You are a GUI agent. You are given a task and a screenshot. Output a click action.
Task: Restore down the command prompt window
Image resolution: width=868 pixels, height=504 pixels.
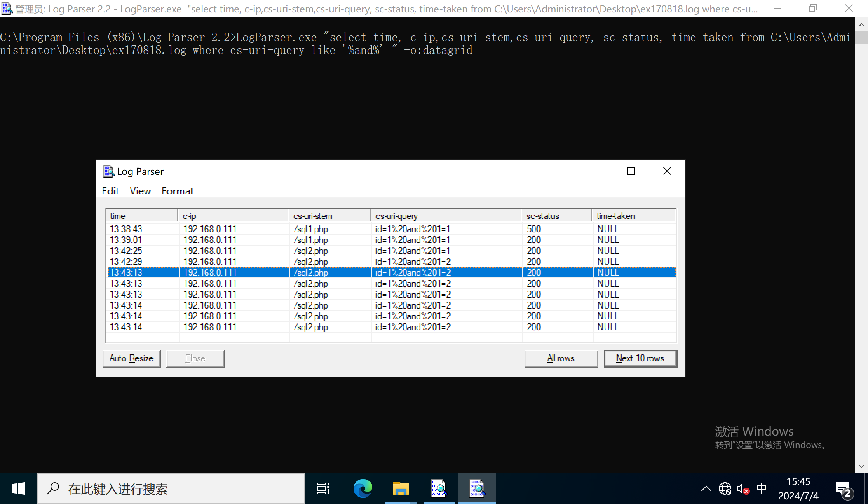(813, 9)
